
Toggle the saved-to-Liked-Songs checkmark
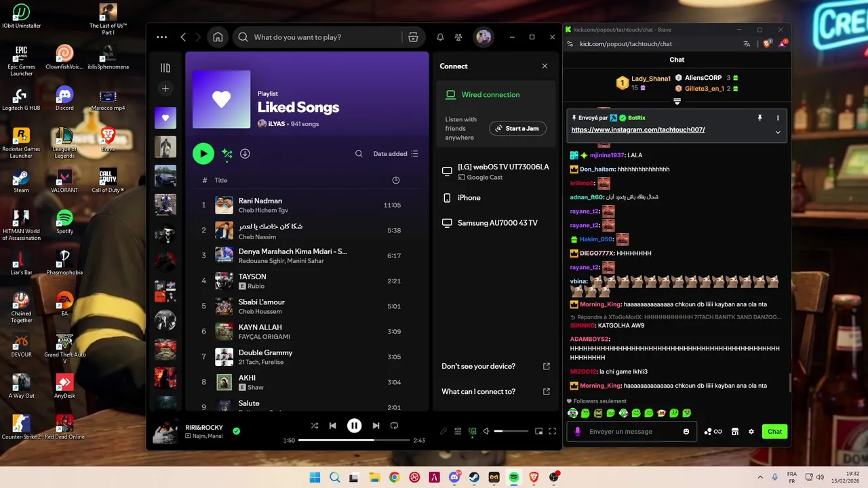[236, 430]
